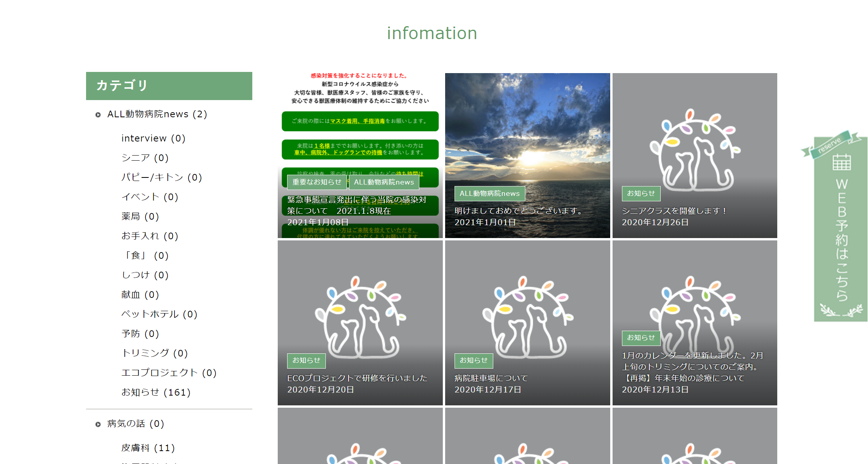
Task: Select the シニア (0) category
Action: (x=145, y=158)
